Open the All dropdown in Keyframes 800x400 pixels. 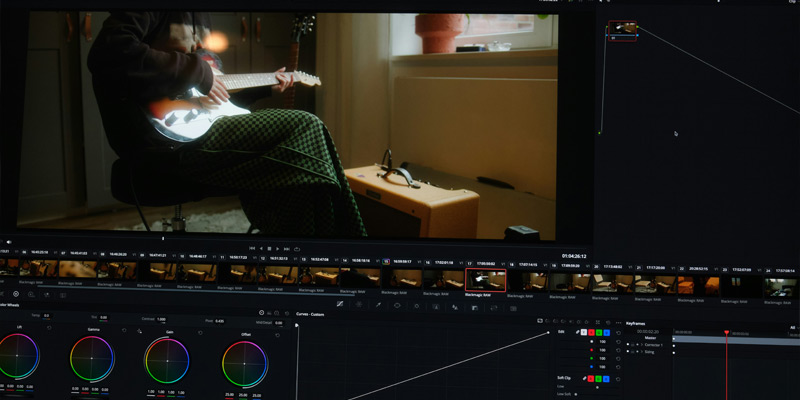coord(792,327)
